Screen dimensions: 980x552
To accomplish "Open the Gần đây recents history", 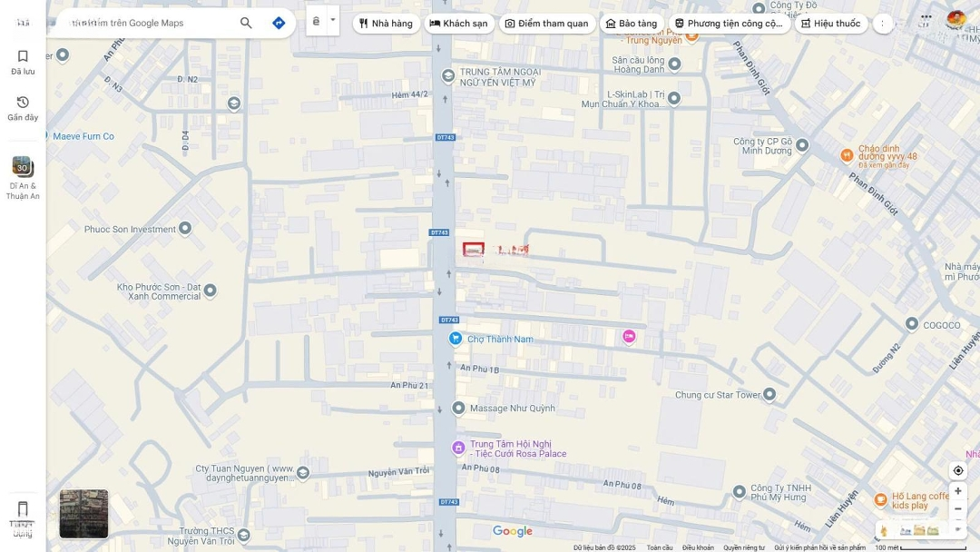I will pyautogui.click(x=23, y=108).
